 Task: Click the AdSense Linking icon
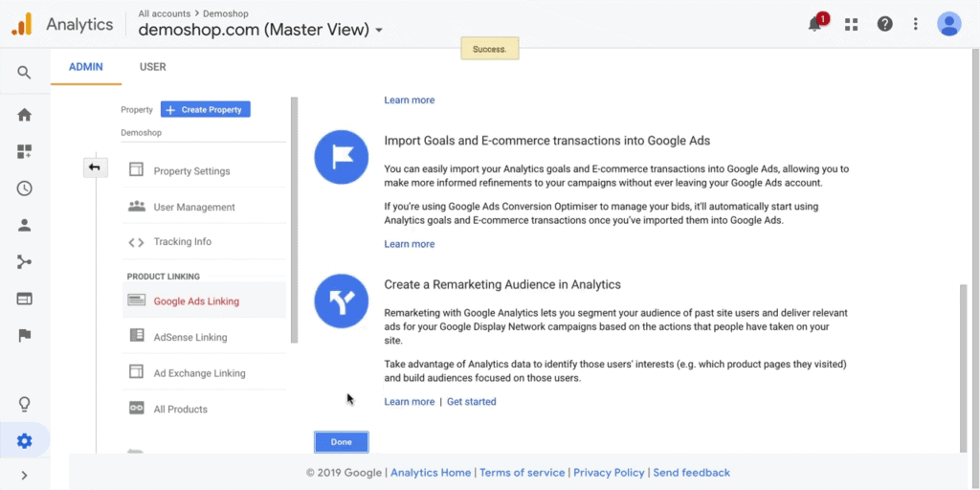point(136,336)
